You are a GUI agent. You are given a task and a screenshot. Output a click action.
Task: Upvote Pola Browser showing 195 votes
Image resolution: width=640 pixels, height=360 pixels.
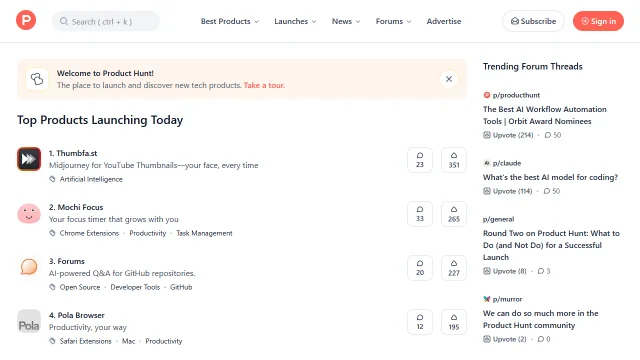tap(454, 322)
